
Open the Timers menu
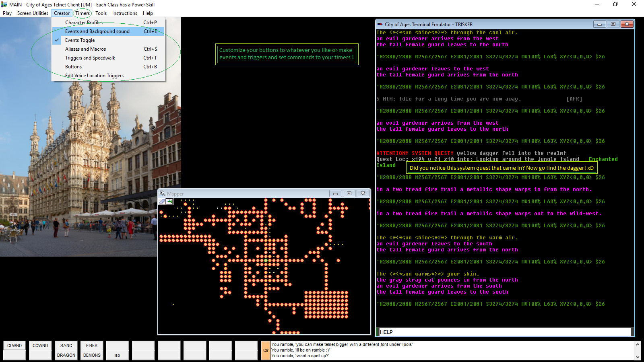click(x=82, y=13)
